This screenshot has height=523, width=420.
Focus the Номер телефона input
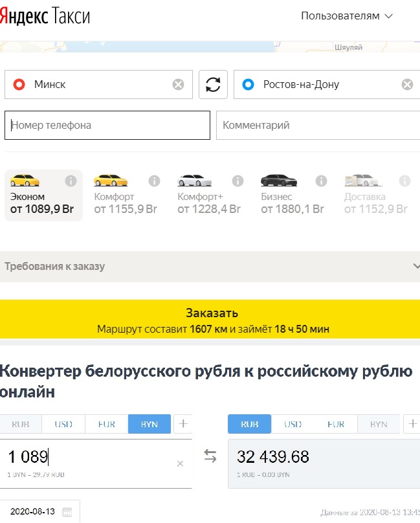click(107, 125)
